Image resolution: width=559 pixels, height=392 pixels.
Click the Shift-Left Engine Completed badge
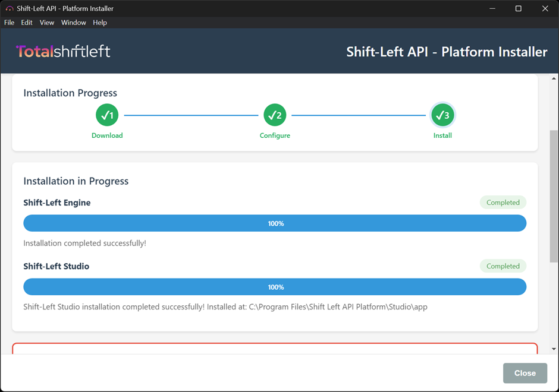pyautogui.click(x=503, y=203)
